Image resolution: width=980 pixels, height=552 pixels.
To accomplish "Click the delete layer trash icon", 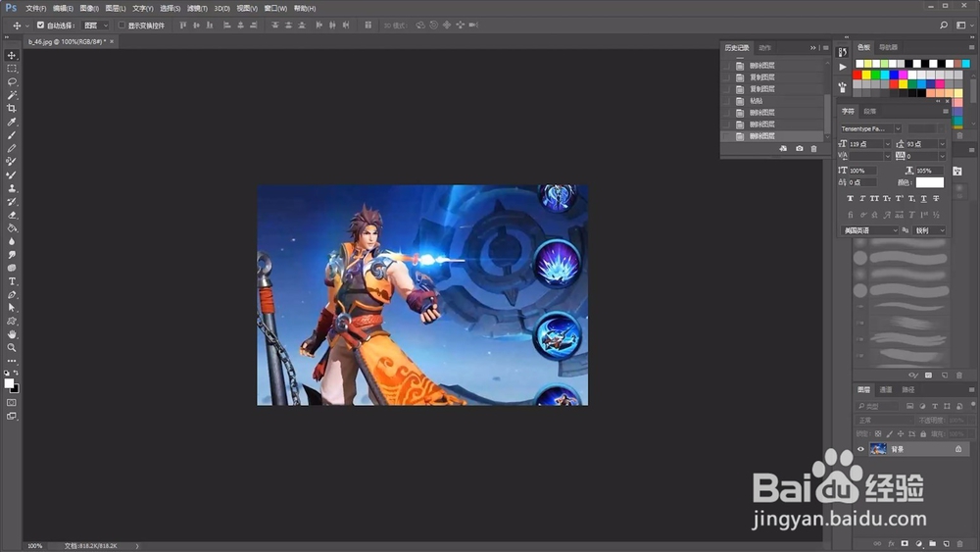I will point(960,544).
